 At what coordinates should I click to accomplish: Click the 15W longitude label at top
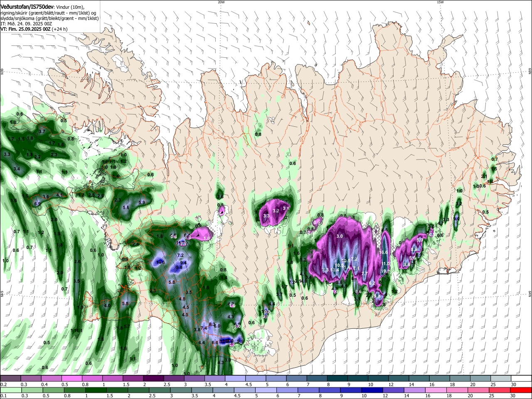pyautogui.click(x=440, y=2)
